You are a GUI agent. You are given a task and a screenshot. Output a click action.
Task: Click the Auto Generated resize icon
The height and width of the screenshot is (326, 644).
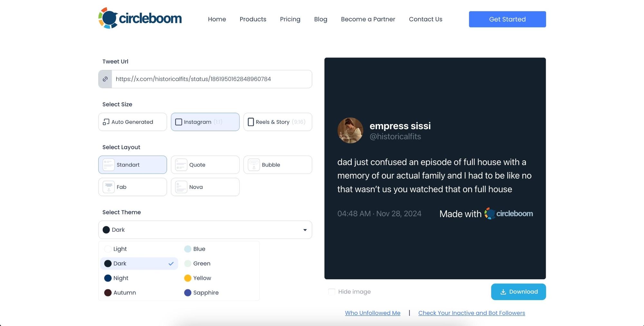tap(106, 122)
